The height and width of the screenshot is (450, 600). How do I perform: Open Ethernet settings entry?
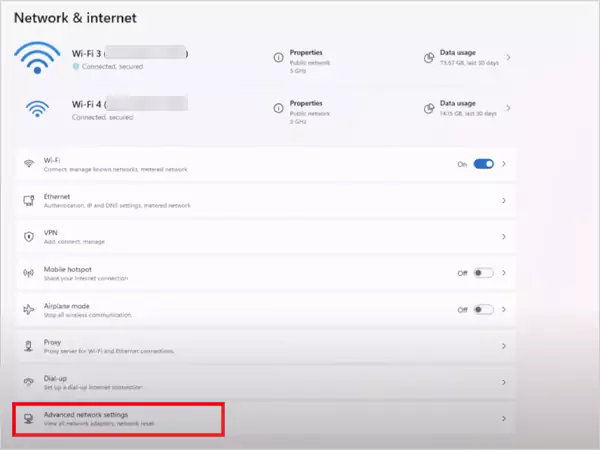[x=266, y=201]
